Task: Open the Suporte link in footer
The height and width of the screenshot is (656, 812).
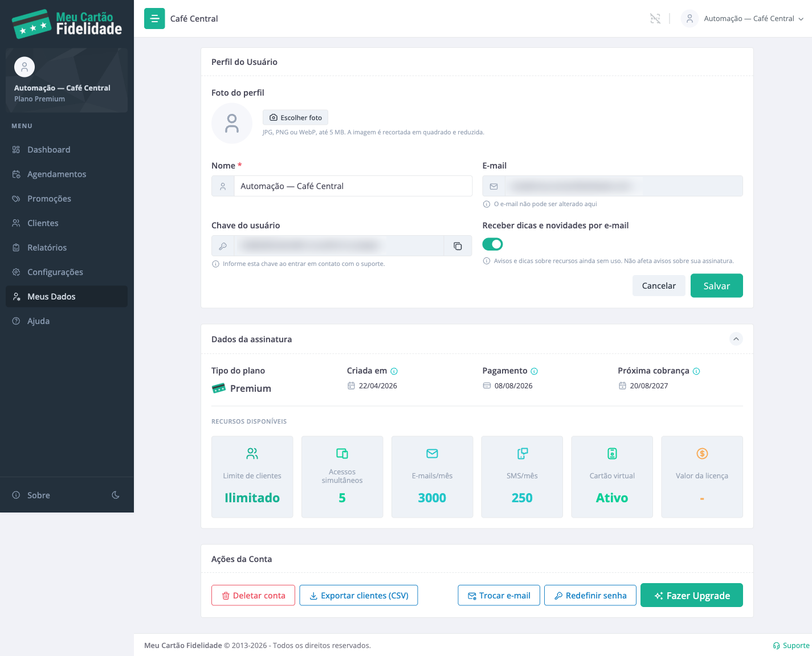Action: [791, 646]
